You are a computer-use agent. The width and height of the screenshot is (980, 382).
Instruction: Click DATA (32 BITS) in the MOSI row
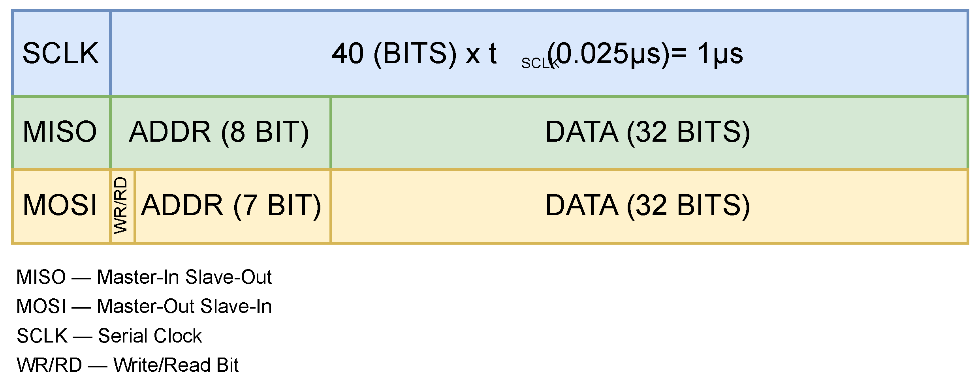[648, 205]
